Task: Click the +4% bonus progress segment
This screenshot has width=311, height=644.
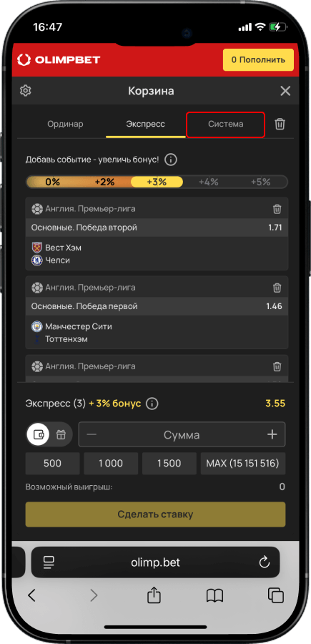Action: 209,182
